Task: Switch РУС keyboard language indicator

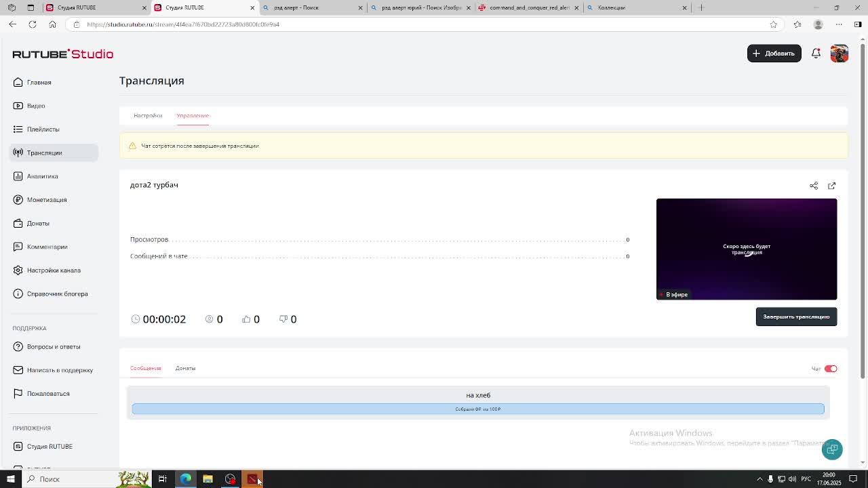Action: click(806, 479)
